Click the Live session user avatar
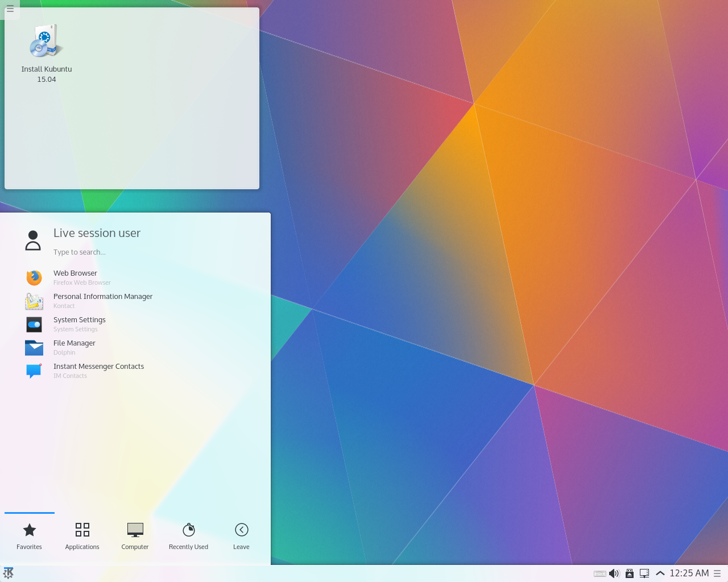The image size is (728, 582). tap(33, 240)
